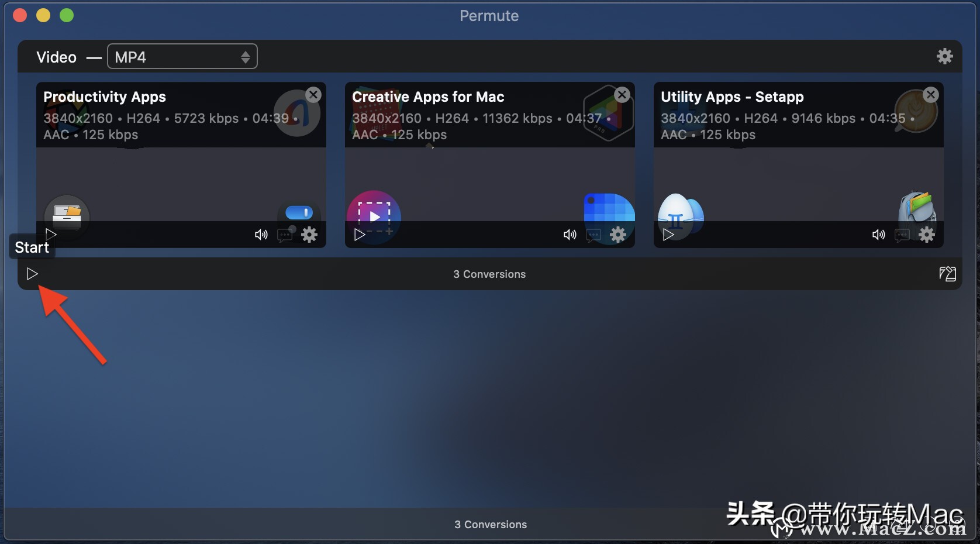Viewport: 980px width, 544px height.
Task: Click the stitch videos icon beside 3 Conversions
Action: pos(947,274)
